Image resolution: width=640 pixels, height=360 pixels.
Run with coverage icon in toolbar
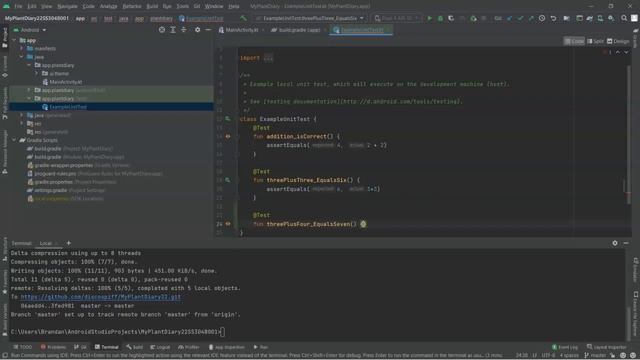[x=451, y=18]
